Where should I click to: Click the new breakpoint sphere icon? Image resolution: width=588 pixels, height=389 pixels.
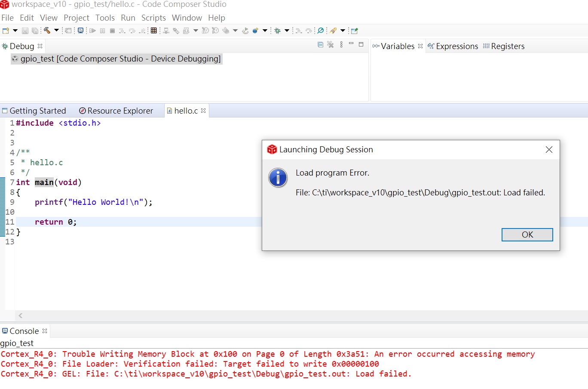255,31
